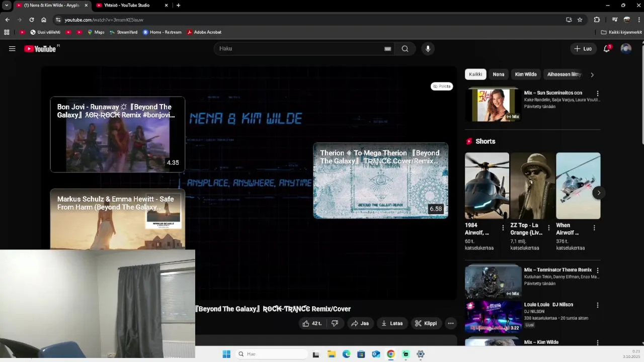Create a clip with Klippi

(x=426, y=323)
